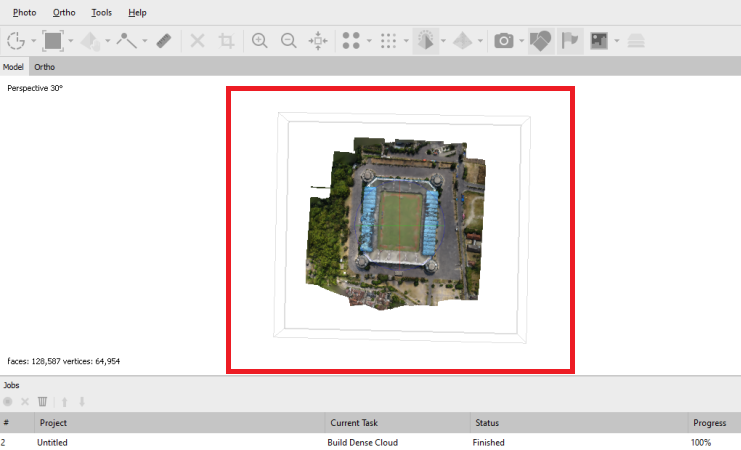
Task: Click the Build Dense Cloud task cell
Action: point(362,442)
